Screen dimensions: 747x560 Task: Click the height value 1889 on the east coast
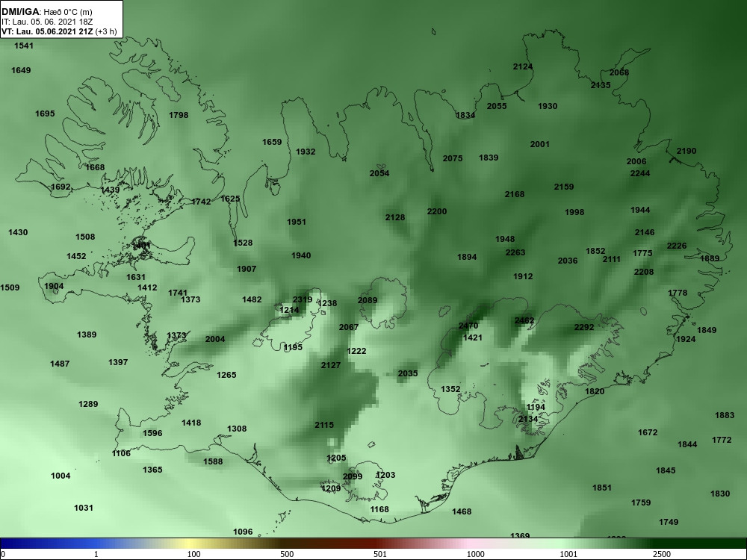click(710, 258)
